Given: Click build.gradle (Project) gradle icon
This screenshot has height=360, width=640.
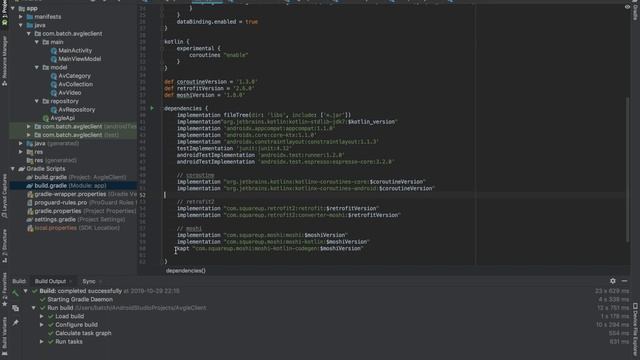Looking at the screenshot, I should [x=29, y=177].
